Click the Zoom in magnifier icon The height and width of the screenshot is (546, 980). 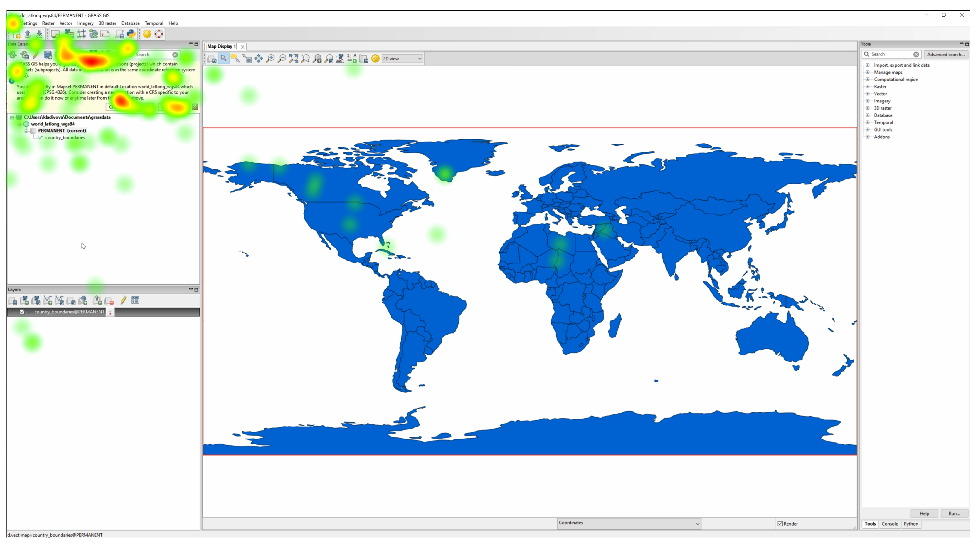click(x=271, y=59)
